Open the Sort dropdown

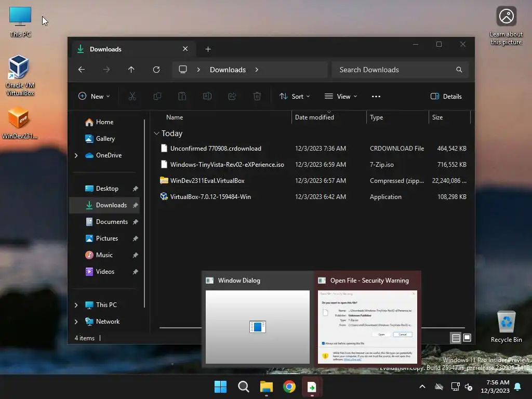(295, 96)
